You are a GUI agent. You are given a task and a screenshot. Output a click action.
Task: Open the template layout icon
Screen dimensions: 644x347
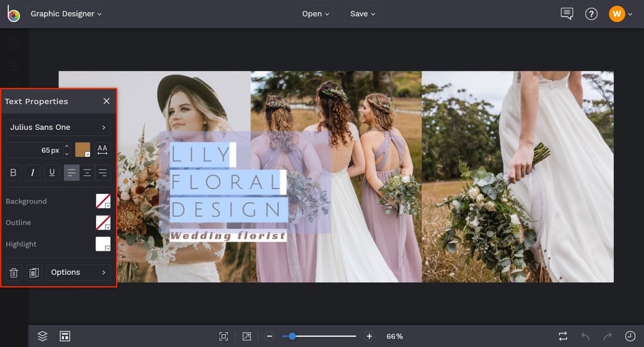point(65,336)
